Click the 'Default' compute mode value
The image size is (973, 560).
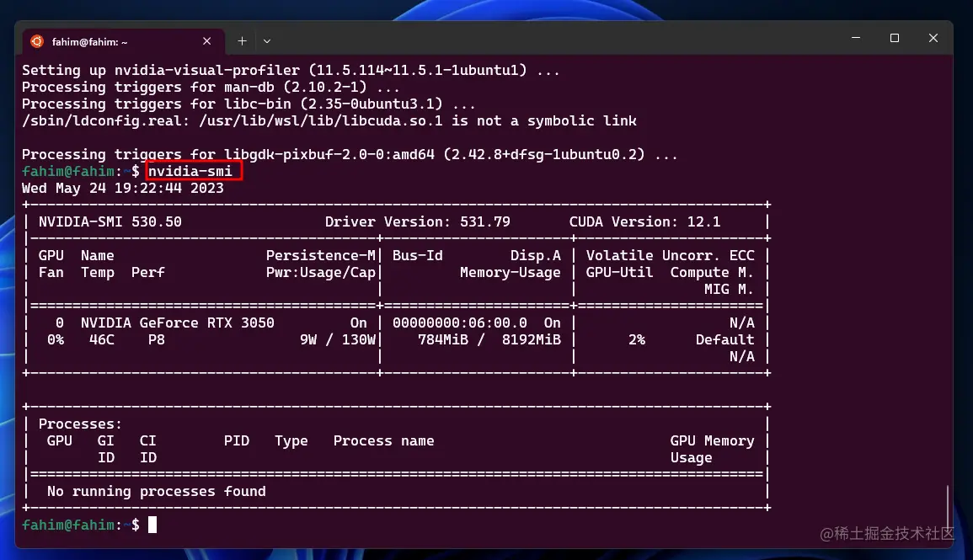tap(724, 339)
